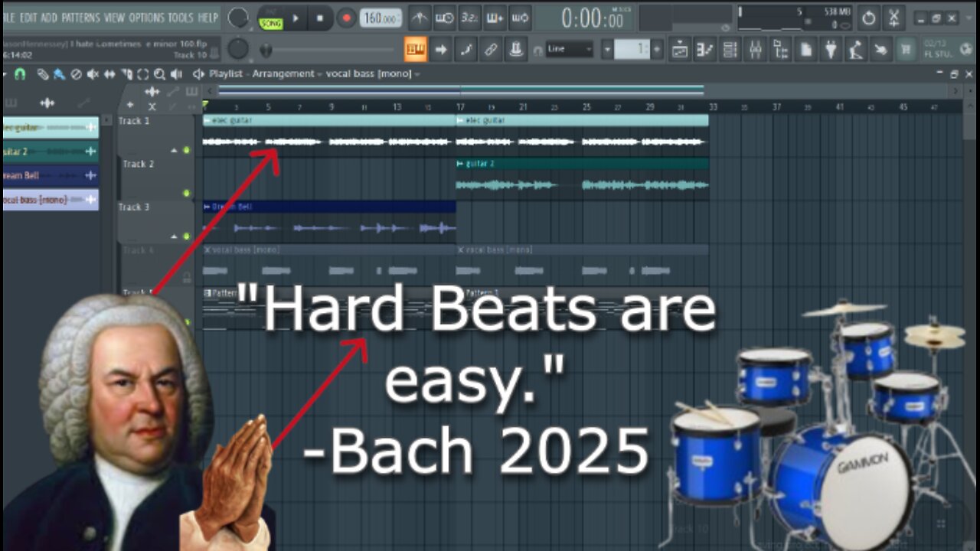
Task: Open the vocal bass [mono] clip dropdown
Action: [x=374, y=74]
